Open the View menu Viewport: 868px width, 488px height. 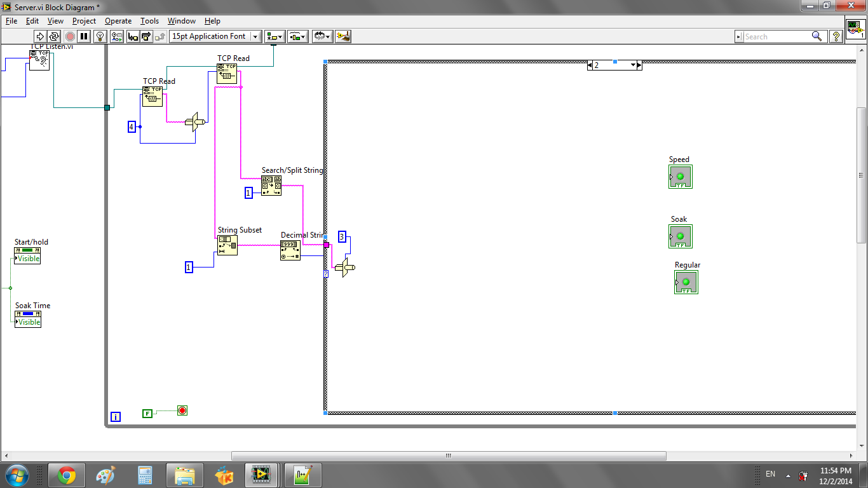pos(55,21)
